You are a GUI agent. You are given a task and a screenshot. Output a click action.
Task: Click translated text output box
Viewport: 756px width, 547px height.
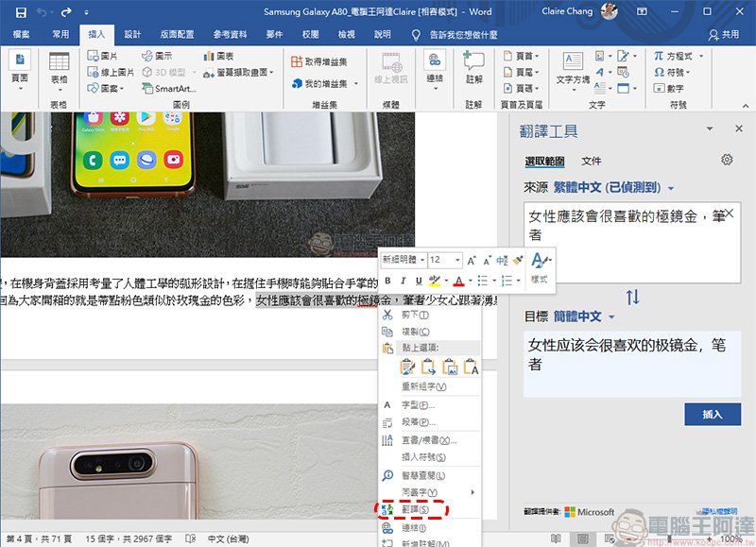[x=632, y=364]
